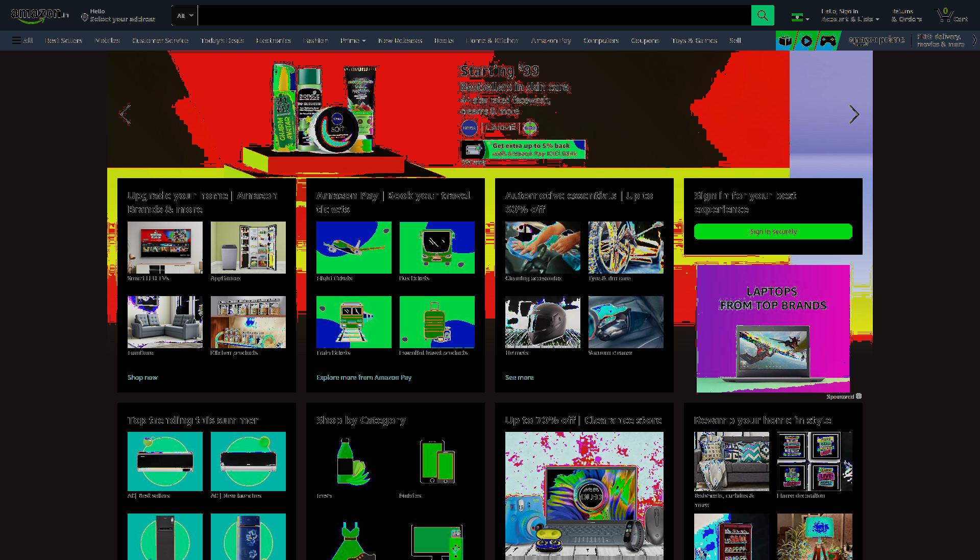Click the Amazon Pay ICICI Bank cashback banner
This screenshot has width=980, height=560.
click(x=523, y=150)
